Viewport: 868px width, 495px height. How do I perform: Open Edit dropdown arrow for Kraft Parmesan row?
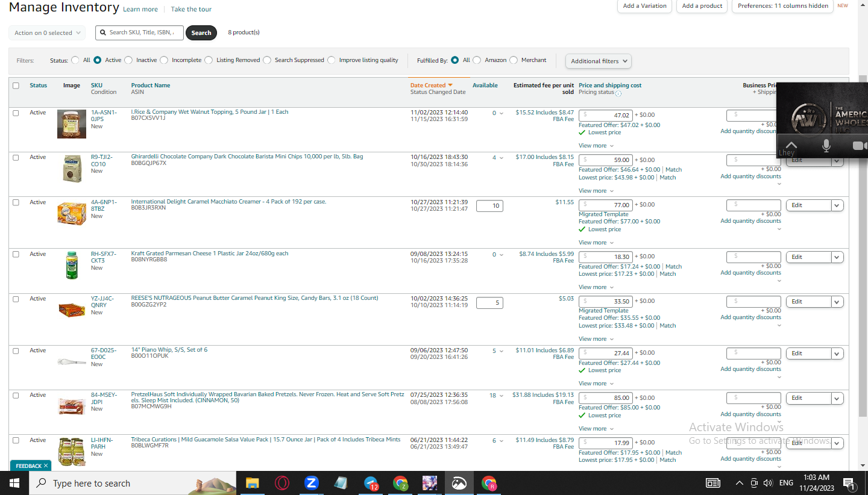coord(837,257)
